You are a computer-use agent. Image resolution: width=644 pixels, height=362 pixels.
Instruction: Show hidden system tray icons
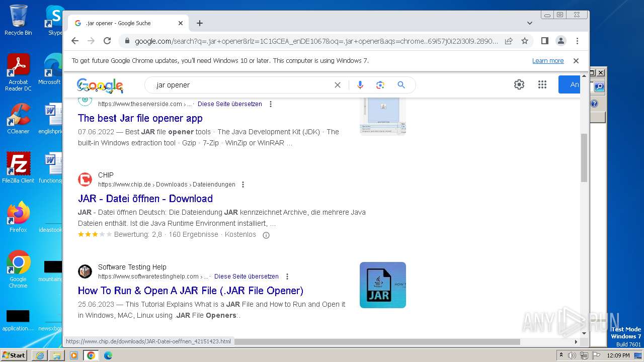(561, 355)
